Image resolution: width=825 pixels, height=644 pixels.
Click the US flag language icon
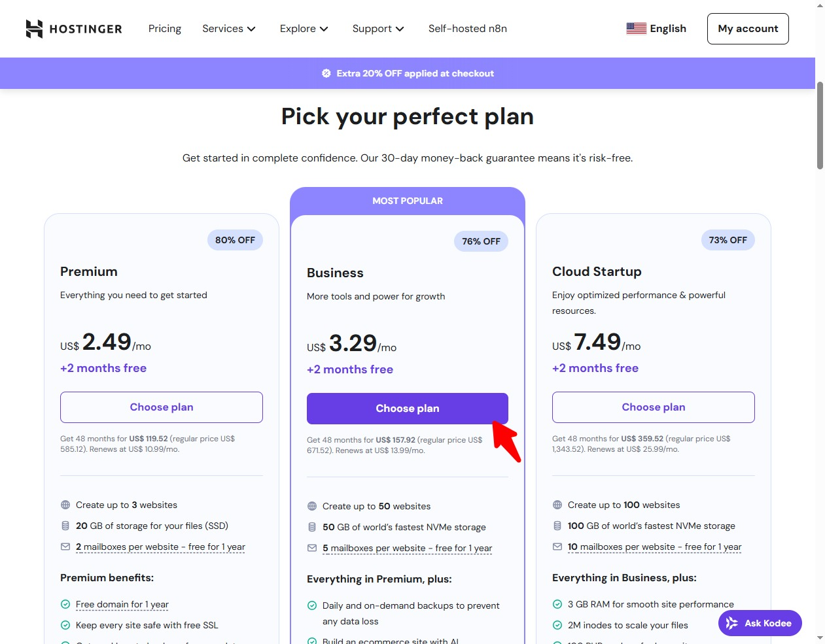point(636,29)
